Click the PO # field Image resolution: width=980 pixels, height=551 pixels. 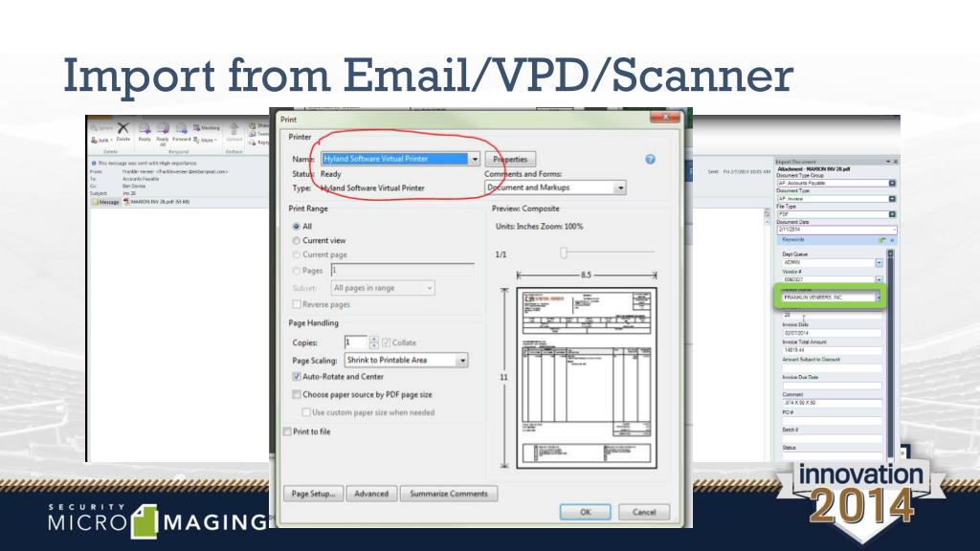(832, 421)
